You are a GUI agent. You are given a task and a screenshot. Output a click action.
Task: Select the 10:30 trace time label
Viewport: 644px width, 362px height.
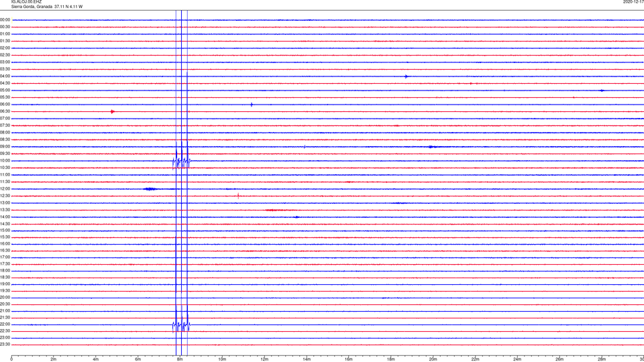pyautogui.click(x=5, y=168)
